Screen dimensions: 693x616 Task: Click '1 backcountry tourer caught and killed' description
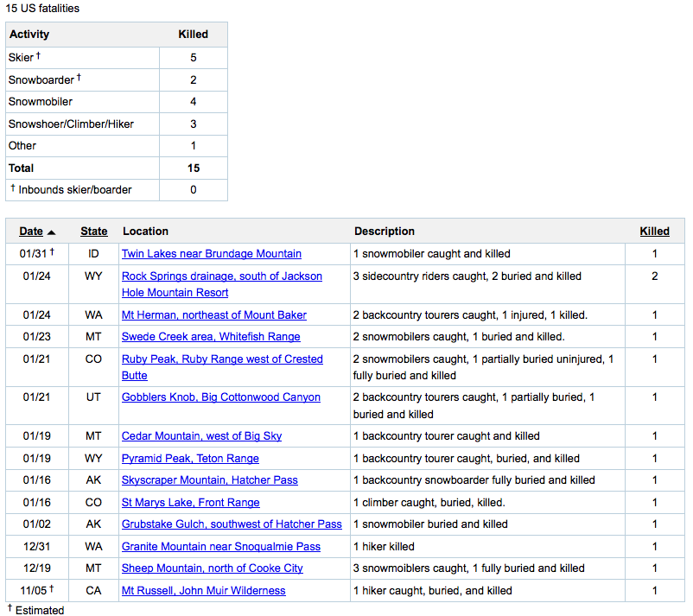[447, 436]
